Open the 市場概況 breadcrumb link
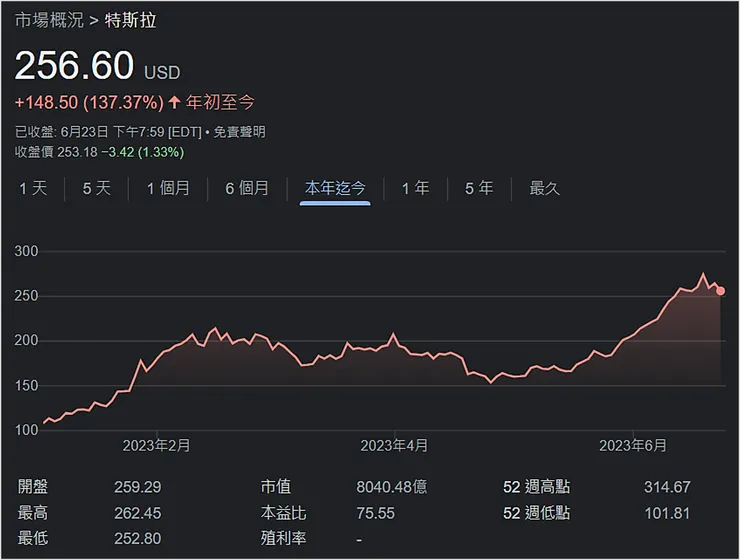This screenshot has height=560, width=740. pos(49,20)
